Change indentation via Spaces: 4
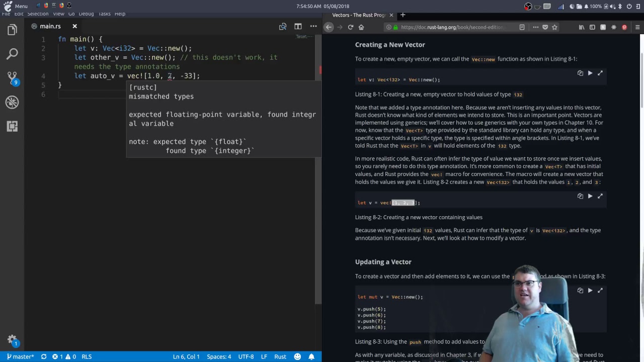 click(219, 356)
